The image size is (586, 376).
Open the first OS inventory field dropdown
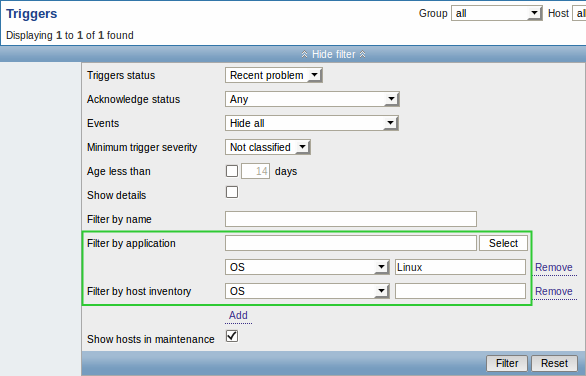click(x=307, y=267)
